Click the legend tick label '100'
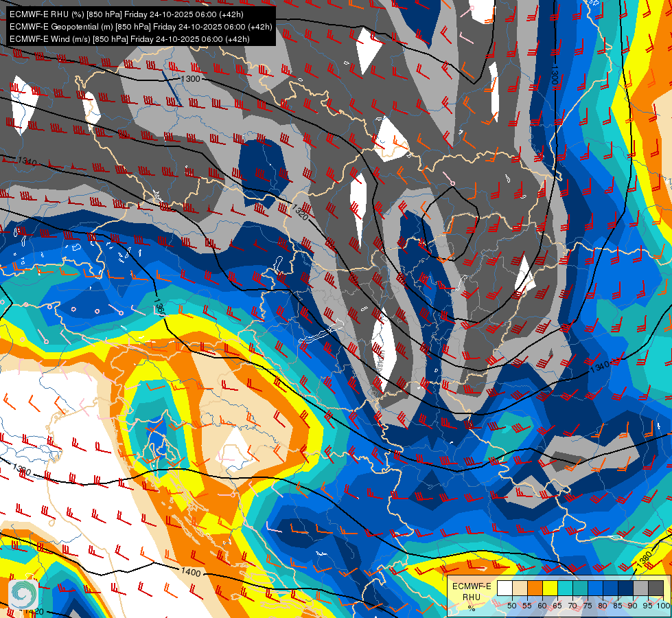672x618 pixels. 664,606
